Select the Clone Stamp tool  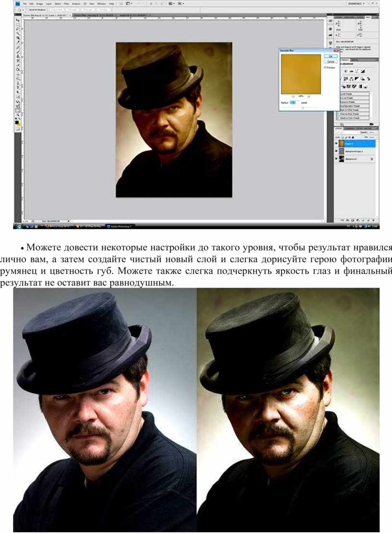pyautogui.click(x=18, y=56)
